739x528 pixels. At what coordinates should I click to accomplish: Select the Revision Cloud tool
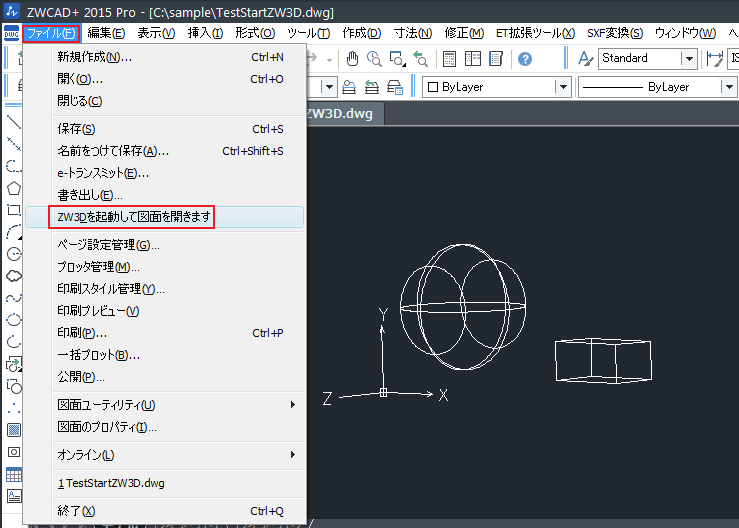14,276
